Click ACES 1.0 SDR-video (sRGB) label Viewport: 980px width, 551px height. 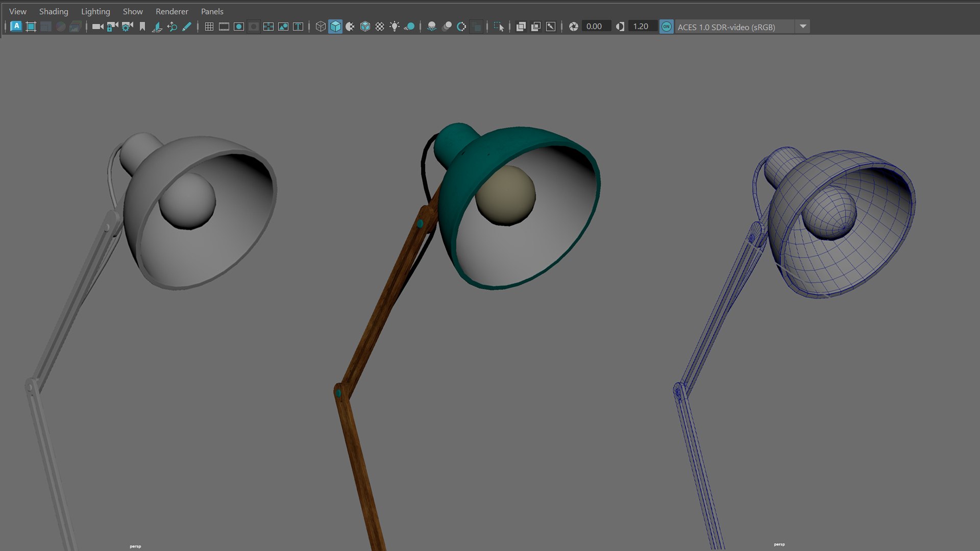[x=726, y=27]
